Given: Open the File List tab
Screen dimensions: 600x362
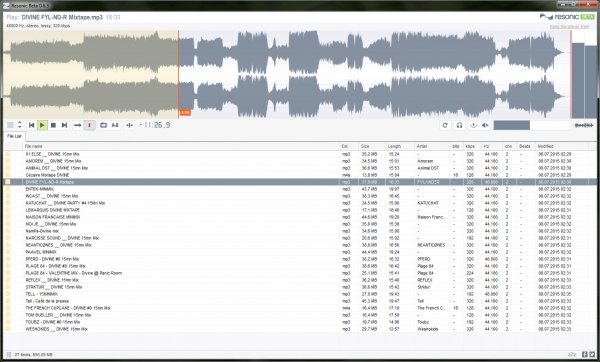Looking at the screenshot, I should point(14,136).
